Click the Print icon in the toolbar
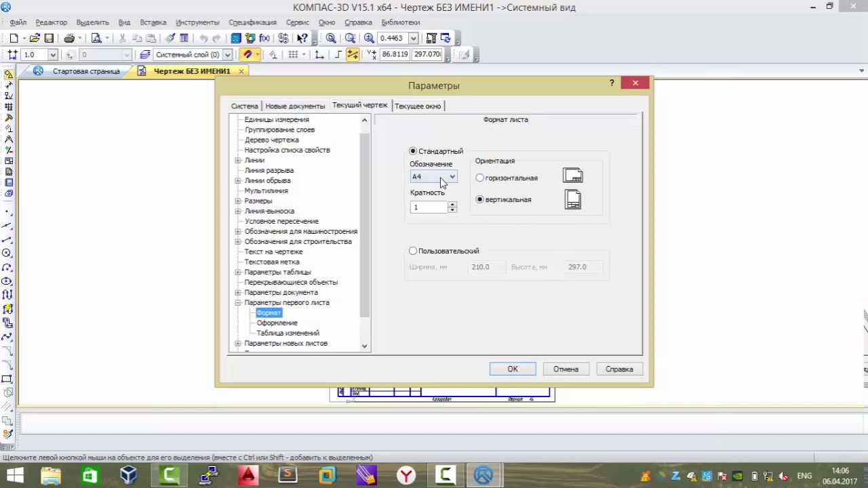This screenshot has height=488, width=868. [68, 39]
